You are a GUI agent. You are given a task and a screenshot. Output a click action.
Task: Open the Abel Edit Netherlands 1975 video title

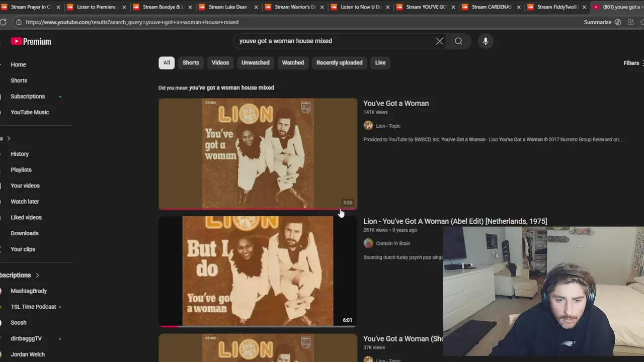click(x=455, y=221)
